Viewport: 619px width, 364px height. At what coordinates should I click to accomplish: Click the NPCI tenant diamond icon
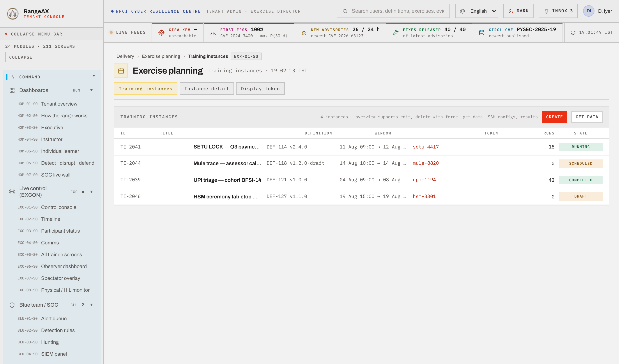tap(112, 11)
